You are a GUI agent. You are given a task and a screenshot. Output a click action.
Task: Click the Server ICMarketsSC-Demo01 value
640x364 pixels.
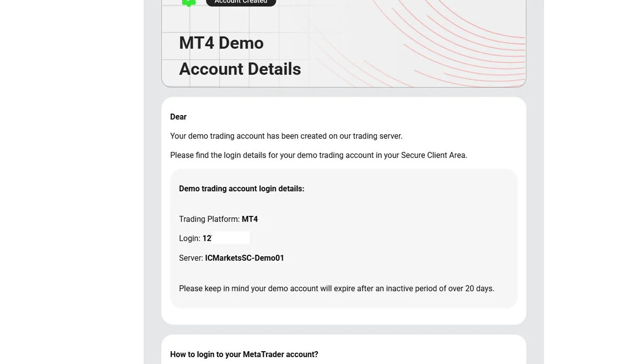click(x=244, y=258)
